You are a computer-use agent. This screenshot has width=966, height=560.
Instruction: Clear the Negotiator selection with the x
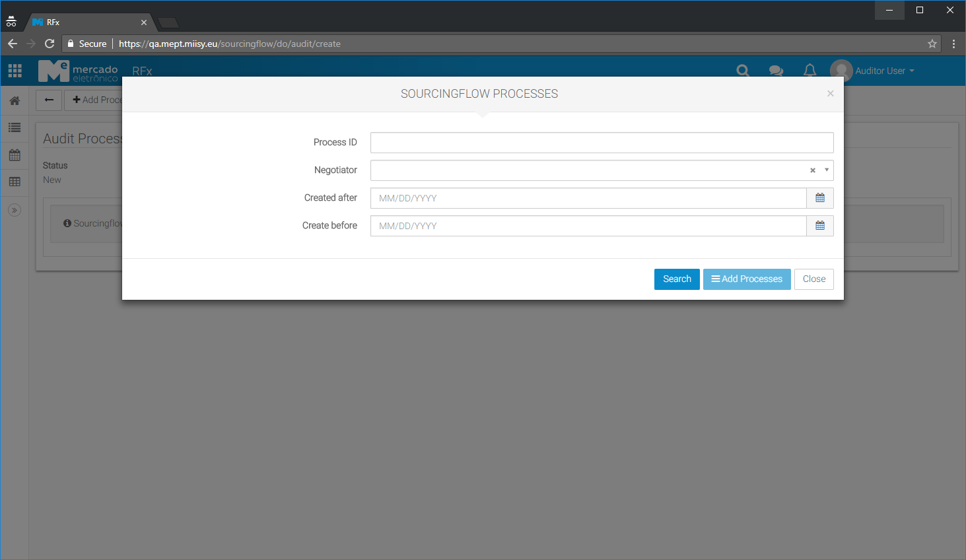[x=813, y=170]
